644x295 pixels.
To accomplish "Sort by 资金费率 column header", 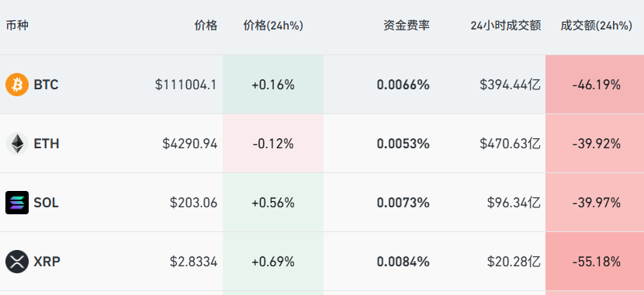I will coord(407,26).
